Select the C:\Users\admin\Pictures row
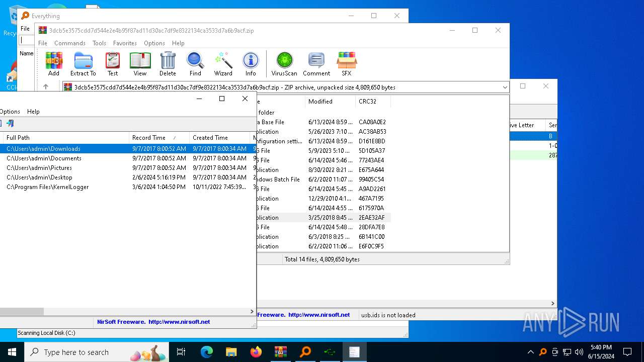 click(x=128, y=168)
